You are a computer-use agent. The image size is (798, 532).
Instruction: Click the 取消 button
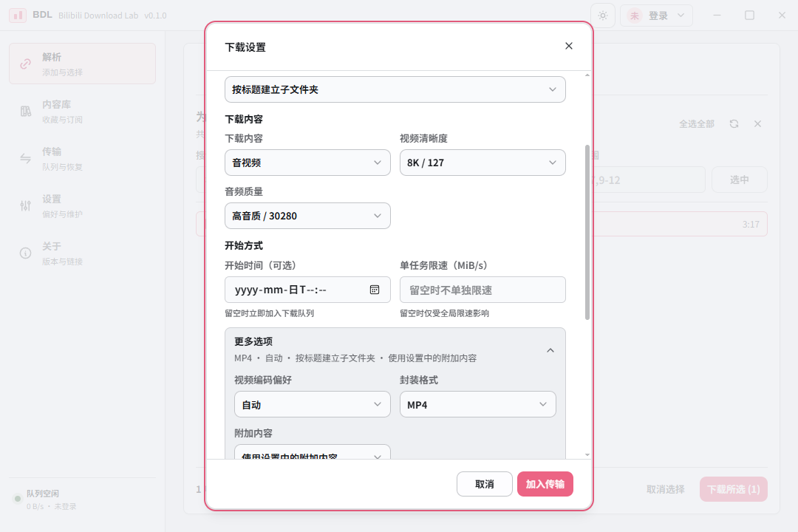click(484, 484)
